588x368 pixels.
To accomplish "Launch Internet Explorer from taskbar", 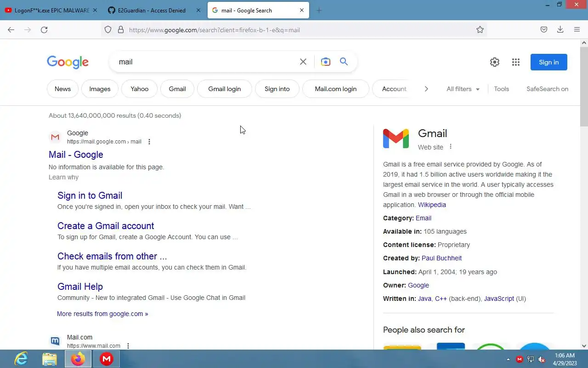I will (x=21, y=359).
